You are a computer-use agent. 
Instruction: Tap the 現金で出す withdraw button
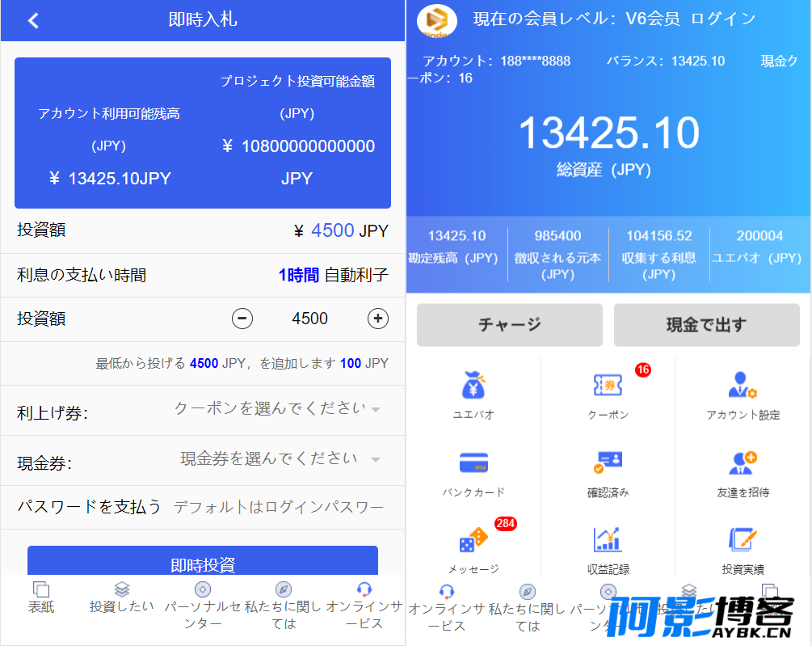tap(707, 325)
